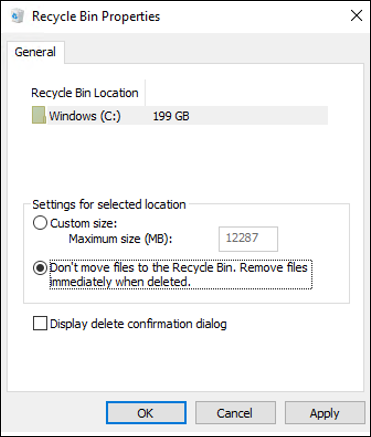
Task: Click the Recycle Bin icon in title bar
Action: 17,16
